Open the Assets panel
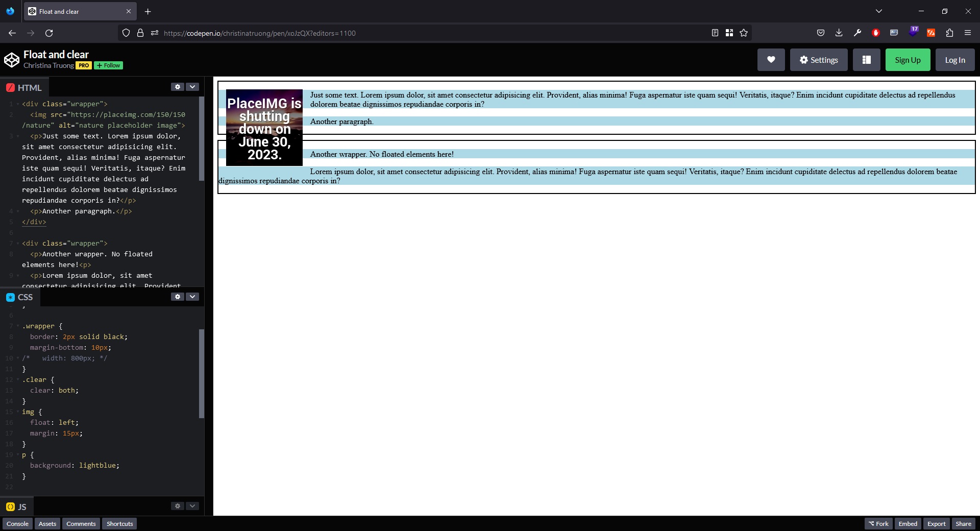Viewport: 980px width, 531px height. tap(47, 524)
